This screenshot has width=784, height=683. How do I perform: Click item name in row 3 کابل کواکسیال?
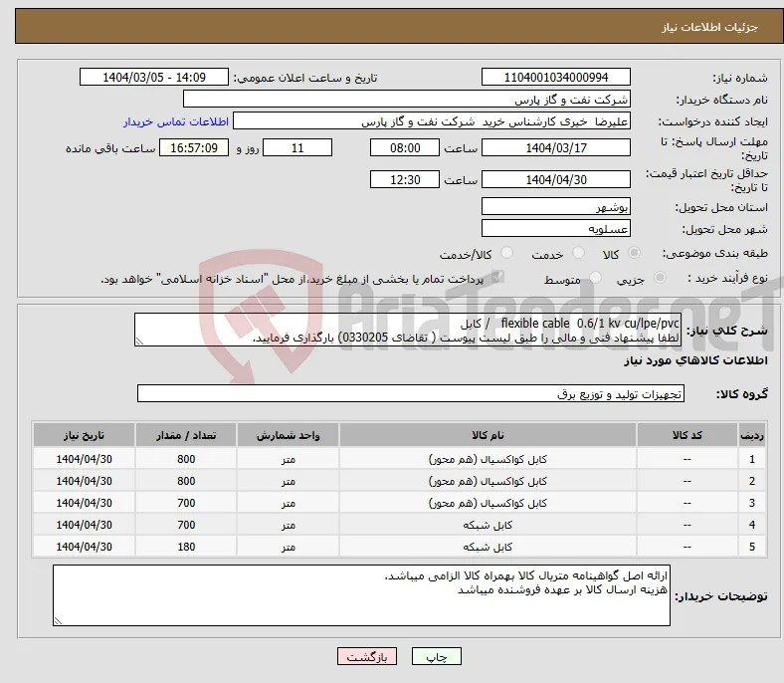click(488, 503)
